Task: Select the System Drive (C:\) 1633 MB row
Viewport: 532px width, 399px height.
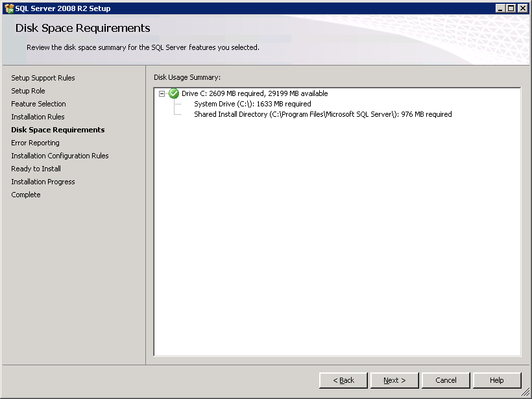Action: [252, 104]
